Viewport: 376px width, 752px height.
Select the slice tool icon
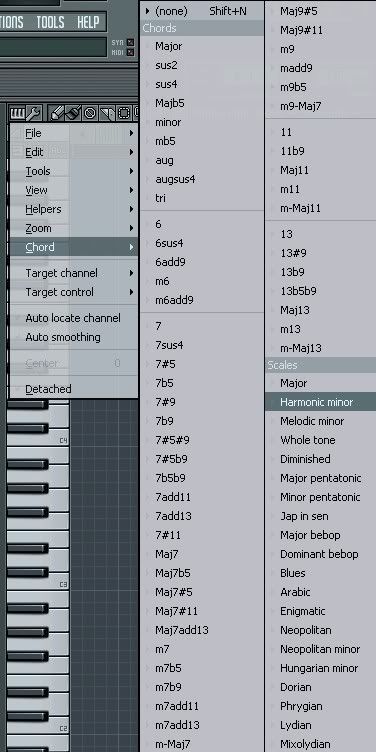point(107,114)
